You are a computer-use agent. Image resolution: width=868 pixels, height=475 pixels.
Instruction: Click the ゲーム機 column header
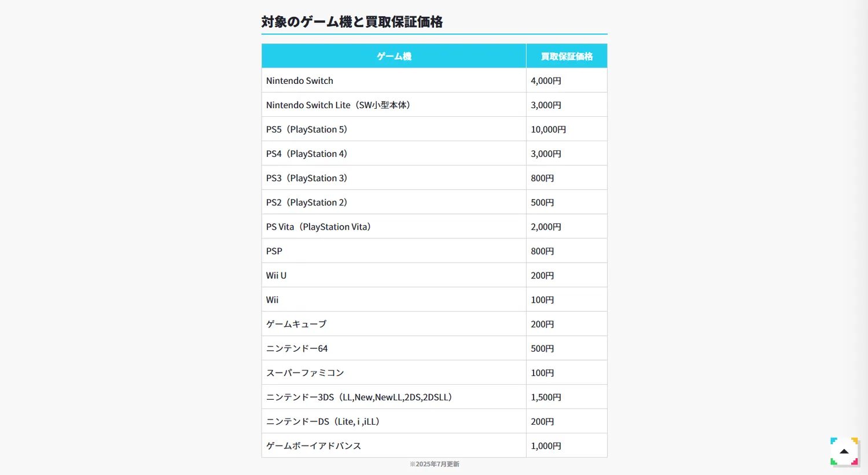pyautogui.click(x=393, y=56)
